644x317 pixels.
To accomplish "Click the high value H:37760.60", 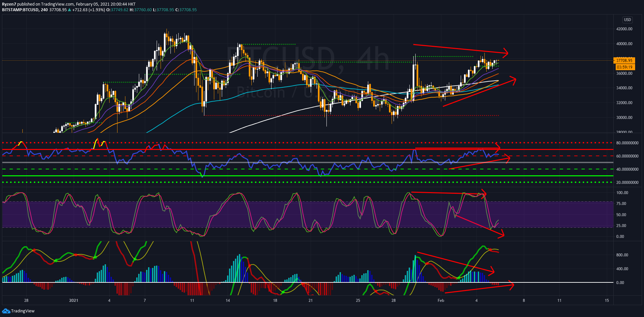I will pos(141,10).
